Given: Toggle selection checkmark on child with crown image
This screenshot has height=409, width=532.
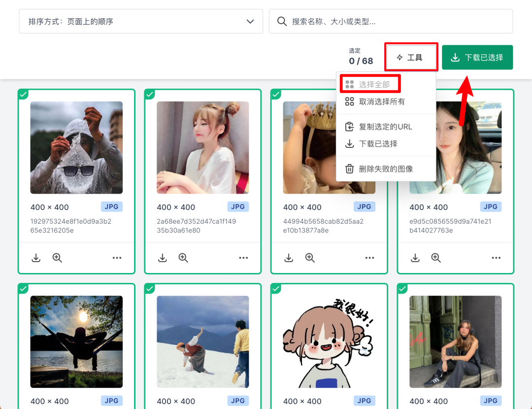Looking at the screenshot, I should 276,94.
